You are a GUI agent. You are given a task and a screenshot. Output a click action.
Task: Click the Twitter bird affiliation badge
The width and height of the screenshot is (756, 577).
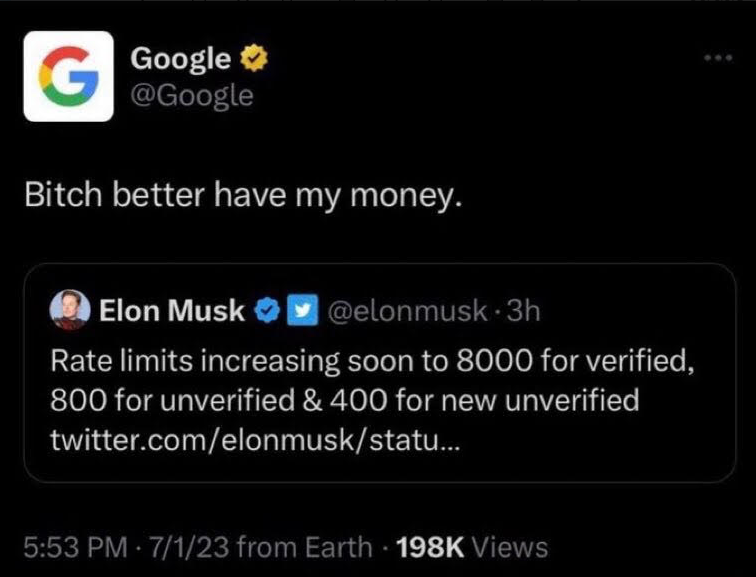click(302, 310)
